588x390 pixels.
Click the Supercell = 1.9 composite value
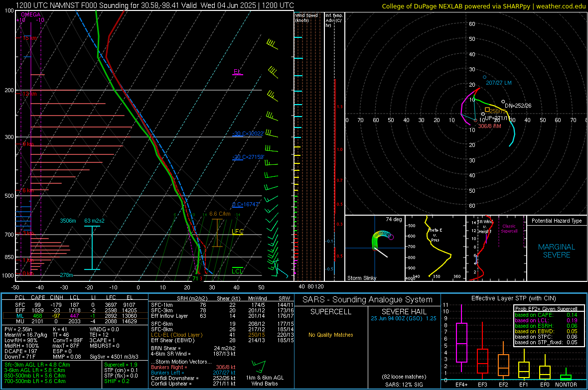121,365
